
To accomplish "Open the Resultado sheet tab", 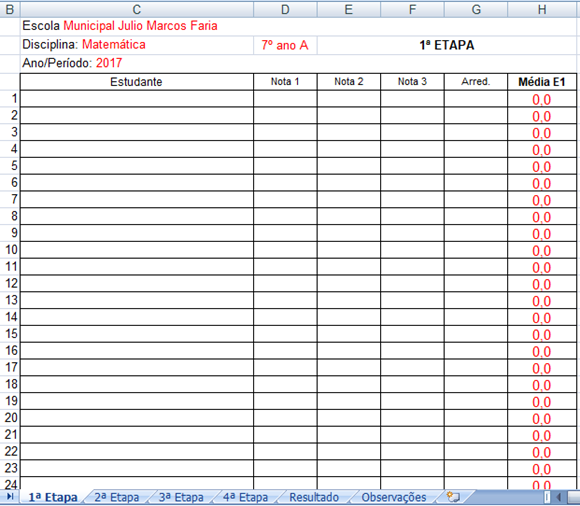I will [314, 497].
